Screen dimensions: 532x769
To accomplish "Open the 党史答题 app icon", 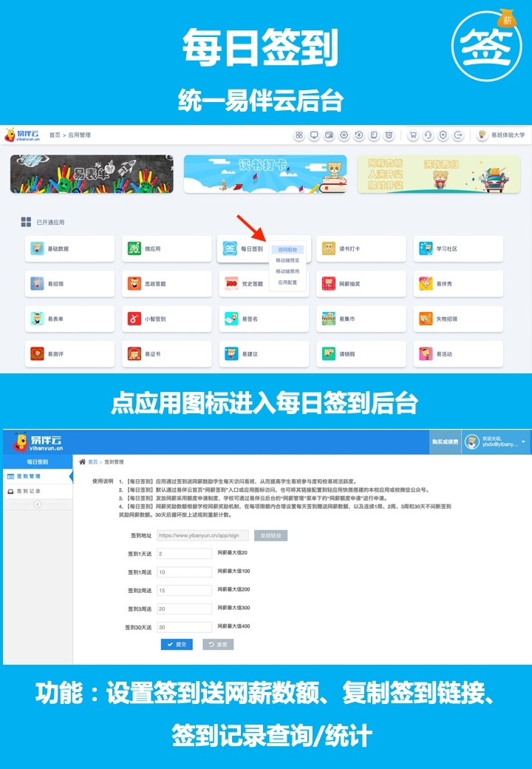I will click(x=230, y=284).
